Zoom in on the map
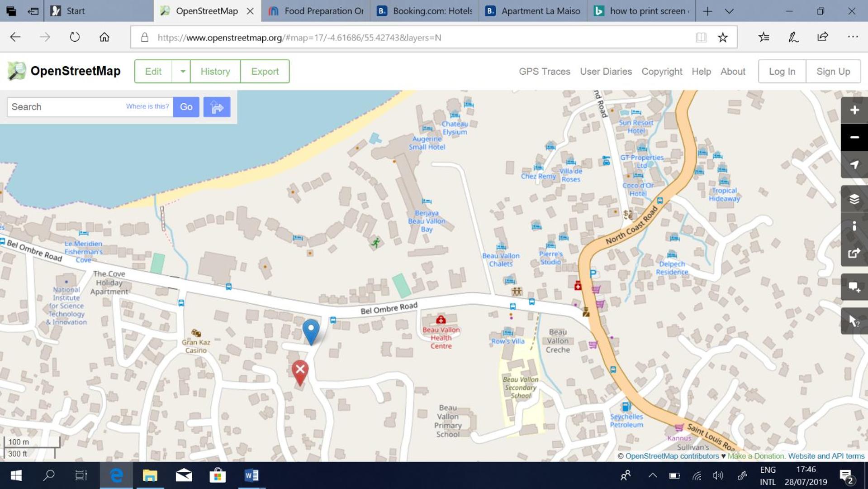The height and width of the screenshot is (489, 868). click(x=854, y=110)
